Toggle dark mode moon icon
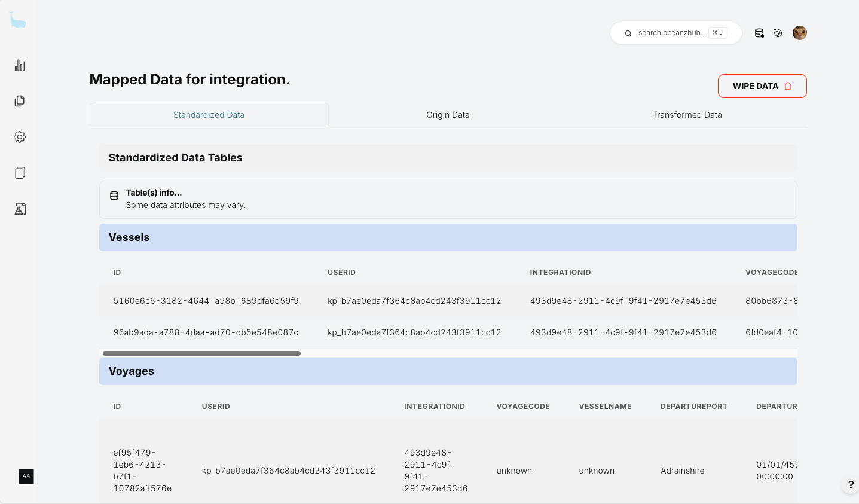 pos(778,33)
